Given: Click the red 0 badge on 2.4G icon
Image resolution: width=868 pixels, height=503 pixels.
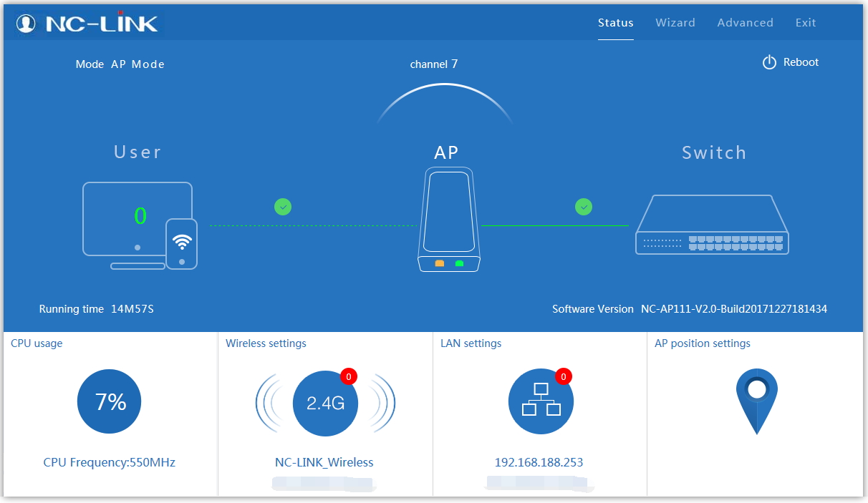Looking at the screenshot, I should [348, 376].
